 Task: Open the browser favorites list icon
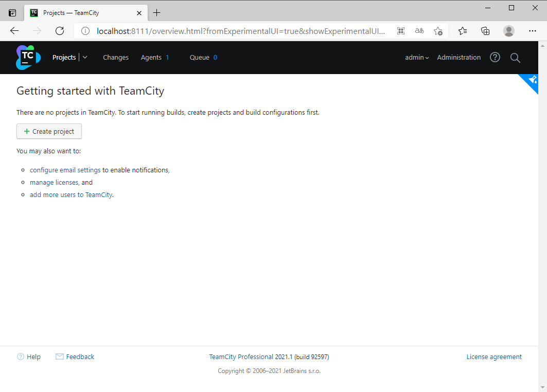463,31
